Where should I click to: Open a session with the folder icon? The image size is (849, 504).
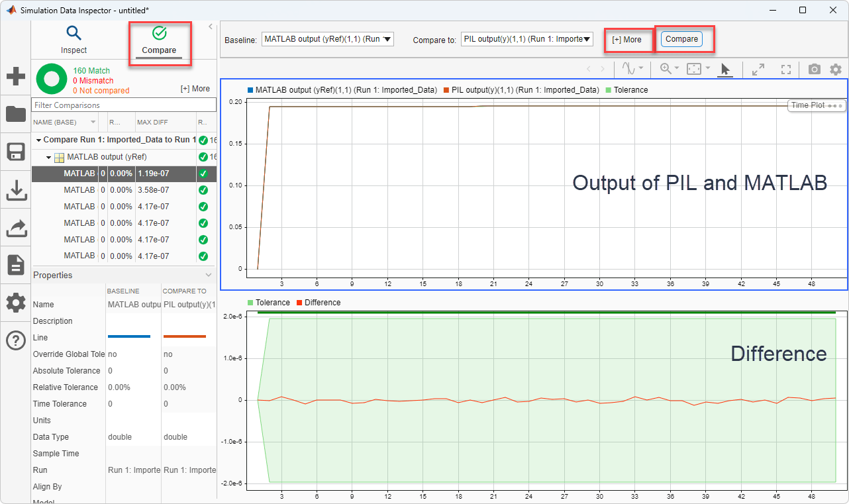(15, 114)
